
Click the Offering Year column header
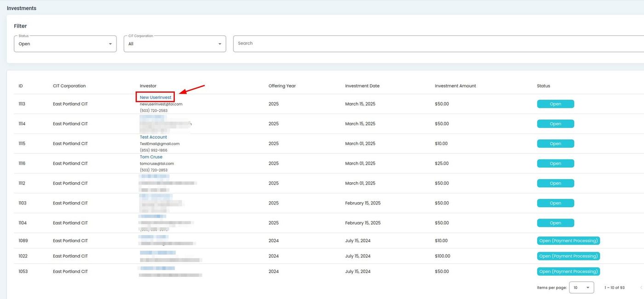click(282, 86)
